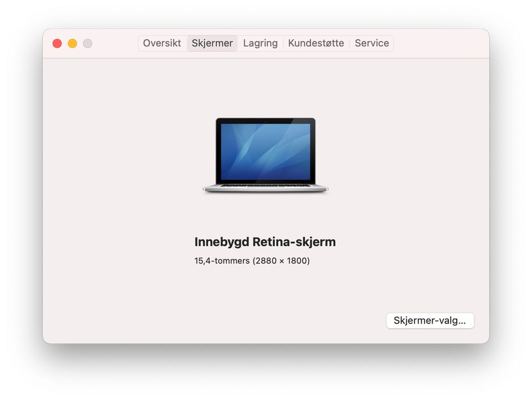The height and width of the screenshot is (400, 532).
Task: Open Skjermer-valg display preferences
Action: (x=430, y=321)
